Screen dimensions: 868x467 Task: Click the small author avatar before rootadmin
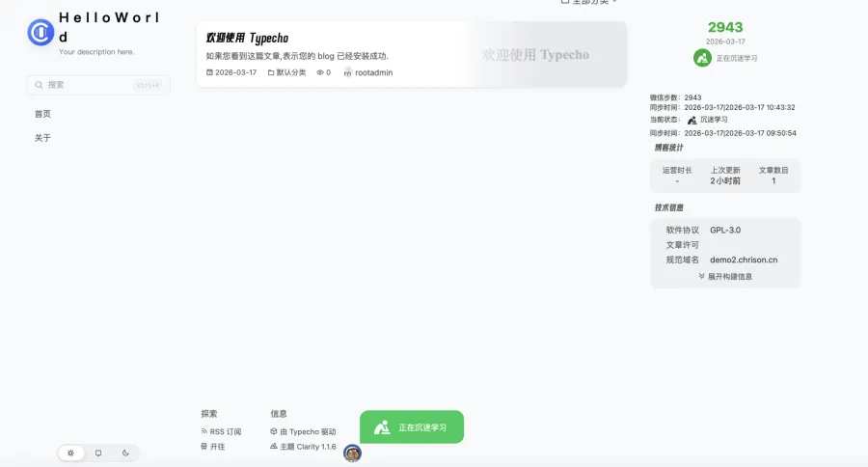(347, 72)
